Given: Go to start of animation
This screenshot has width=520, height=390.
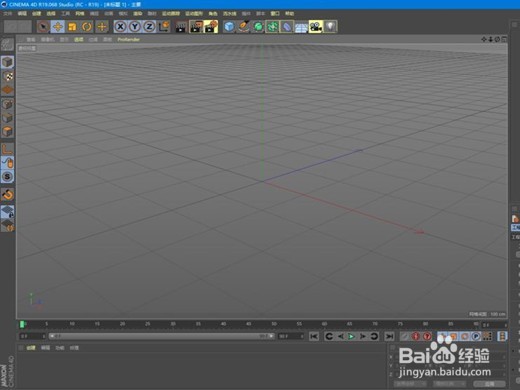Looking at the screenshot, I should [x=314, y=336].
